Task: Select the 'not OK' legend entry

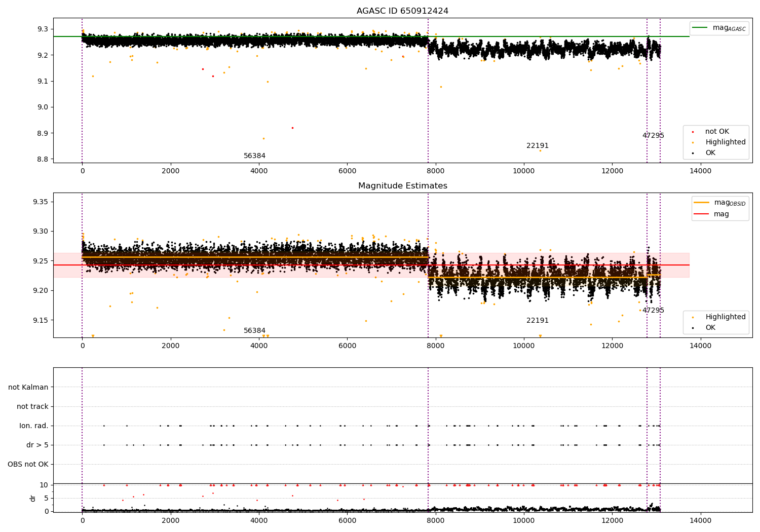Action: click(717, 132)
